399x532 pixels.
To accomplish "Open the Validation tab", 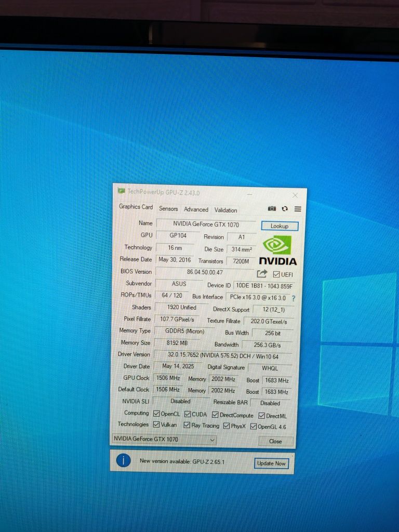I will 225,210.
